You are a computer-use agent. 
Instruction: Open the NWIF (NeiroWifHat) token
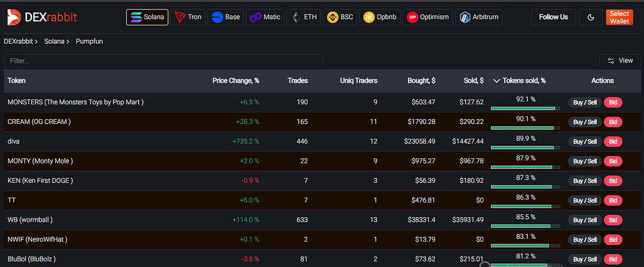(37, 239)
